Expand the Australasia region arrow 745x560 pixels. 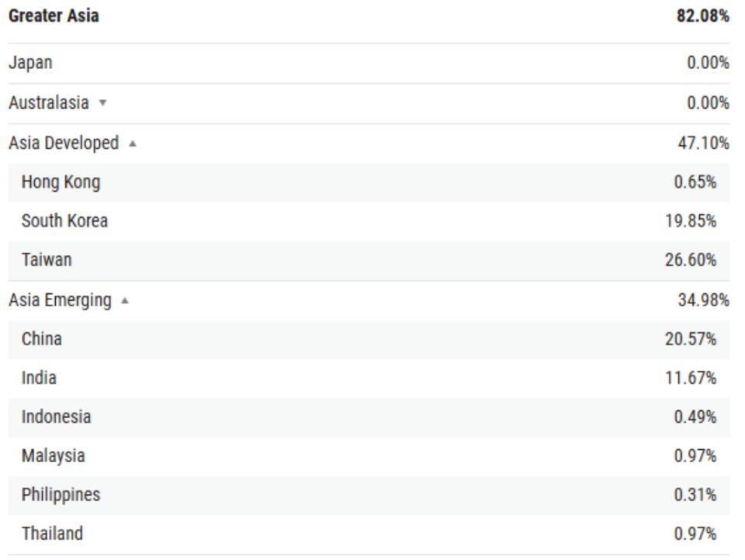tap(102, 102)
